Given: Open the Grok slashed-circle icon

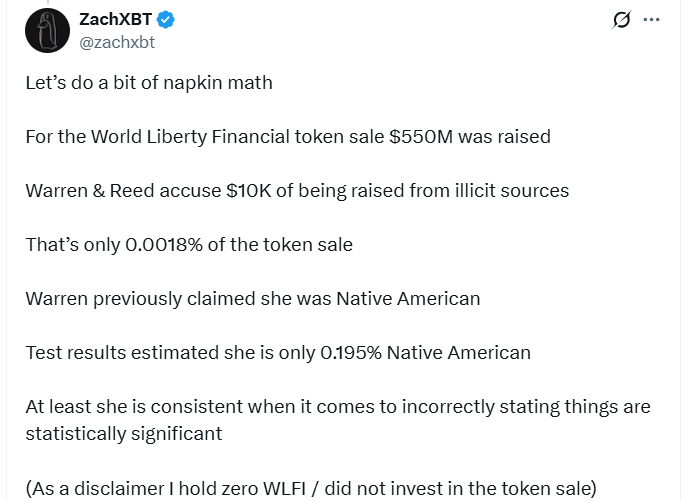Looking at the screenshot, I should 621,20.
